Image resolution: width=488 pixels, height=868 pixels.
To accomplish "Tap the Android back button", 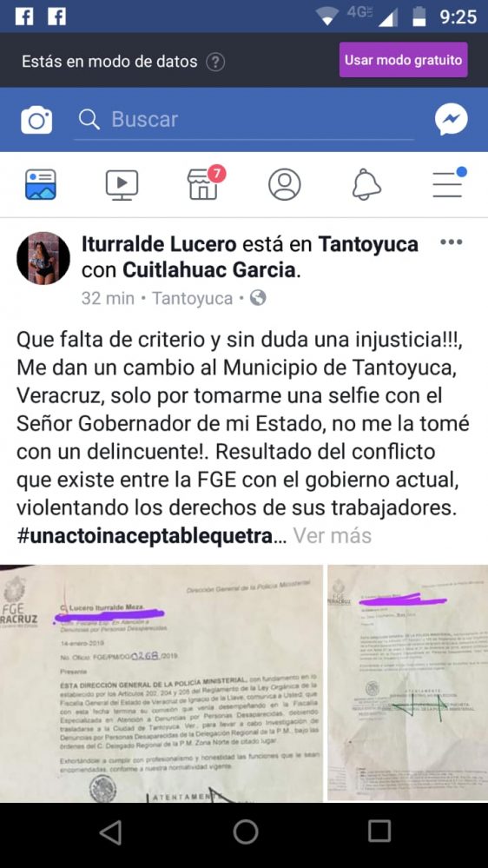I will tap(110, 832).
